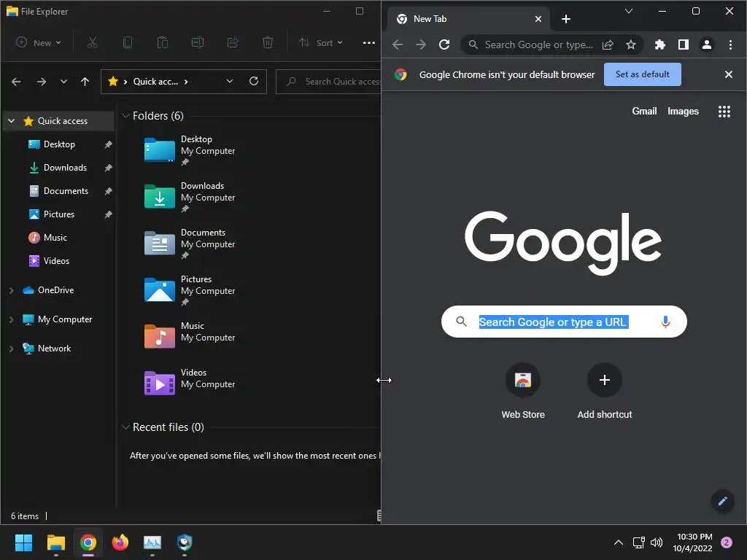Go back in File Explorer navigation
The width and height of the screenshot is (747, 560).
click(x=16, y=82)
